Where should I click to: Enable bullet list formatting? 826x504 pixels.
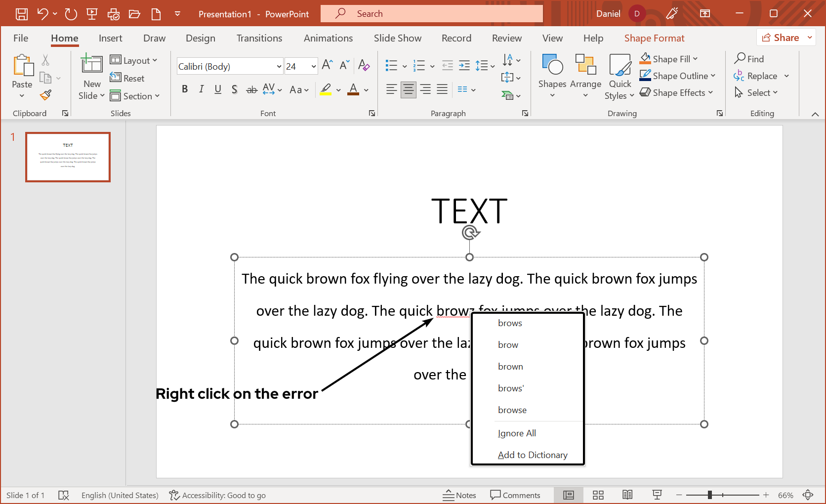391,65
